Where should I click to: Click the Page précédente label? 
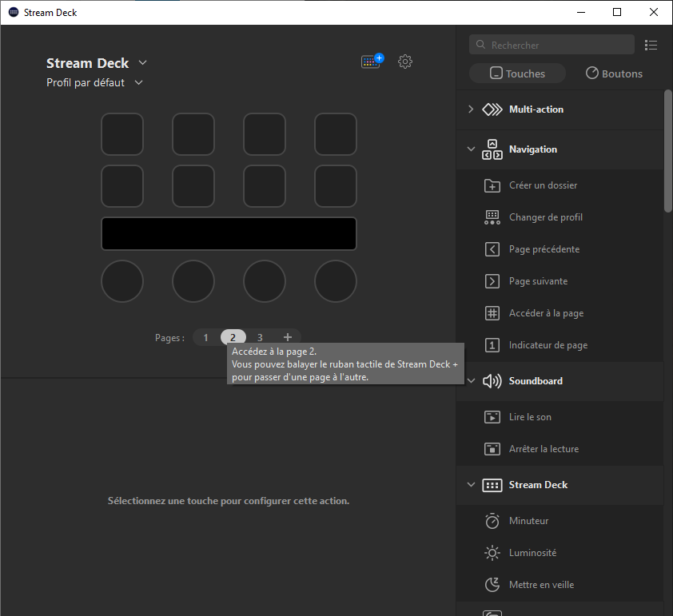(x=544, y=249)
